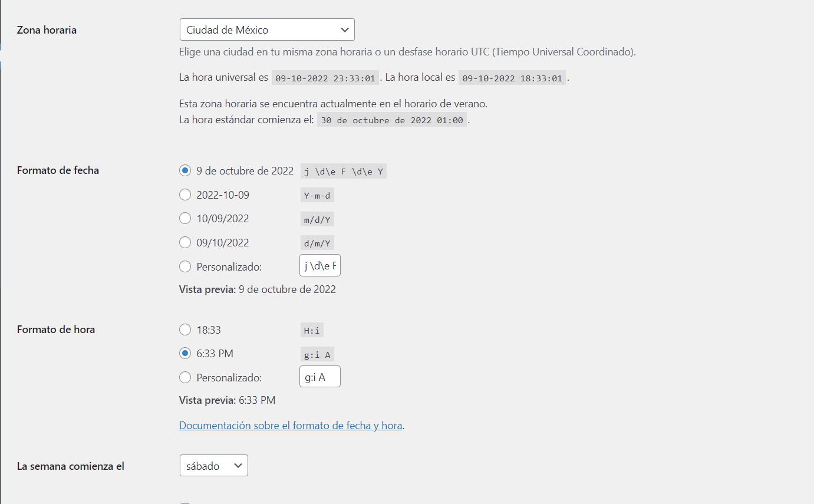Image resolution: width=814 pixels, height=504 pixels.
Task: Select the 9 de octubre de 2022 date format
Action: point(185,170)
